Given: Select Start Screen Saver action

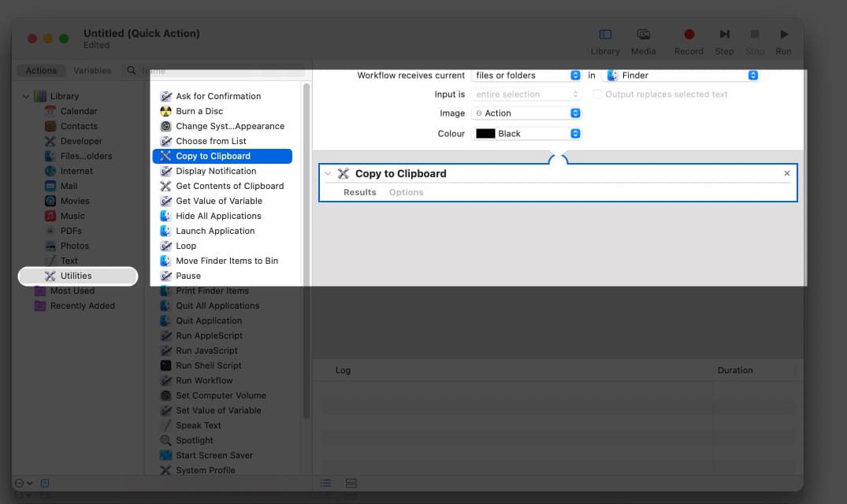Looking at the screenshot, I should [214, 455].
